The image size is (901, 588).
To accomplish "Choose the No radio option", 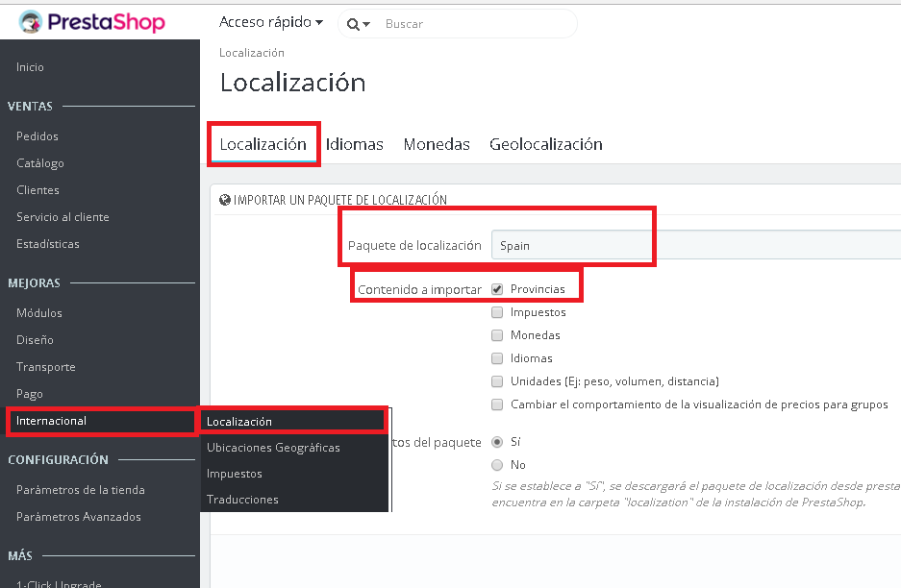I will (x=497, y=465).
